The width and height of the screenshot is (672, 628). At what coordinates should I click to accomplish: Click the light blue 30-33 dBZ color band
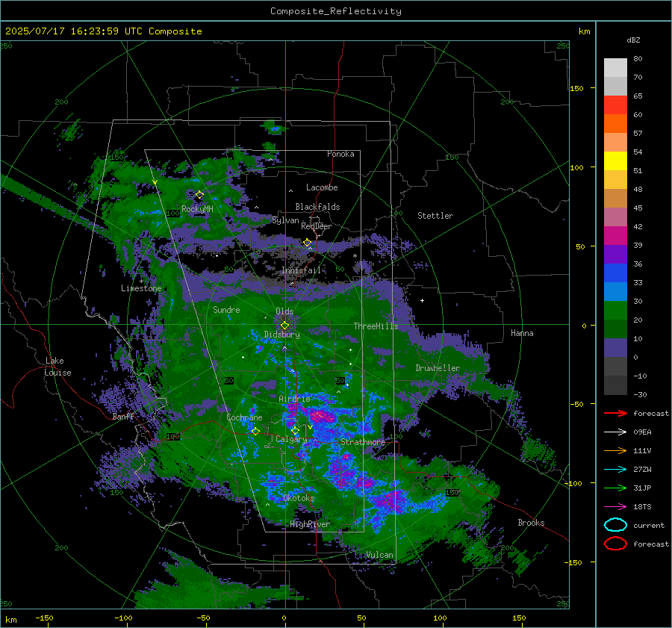615,292
